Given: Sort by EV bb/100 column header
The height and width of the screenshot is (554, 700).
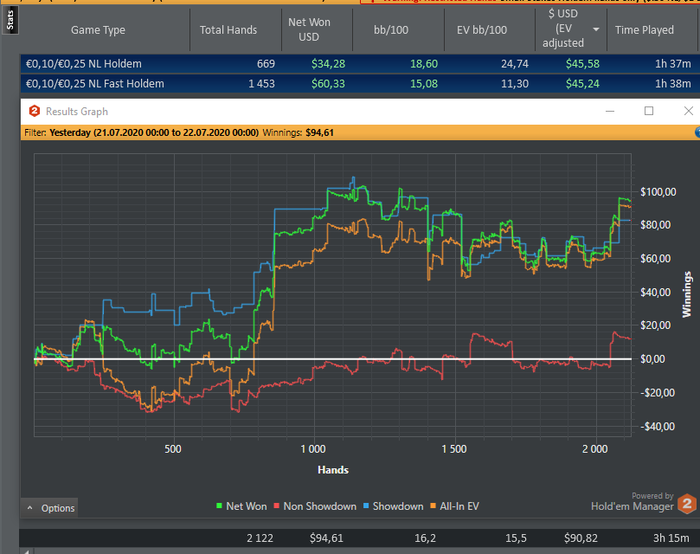Looking at the screenshot, I should pyautogui.click(x=482, y=30).
